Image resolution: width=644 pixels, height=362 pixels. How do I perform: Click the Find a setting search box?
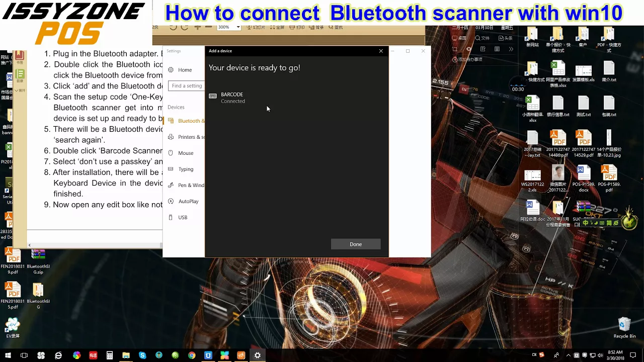(187, 86)
